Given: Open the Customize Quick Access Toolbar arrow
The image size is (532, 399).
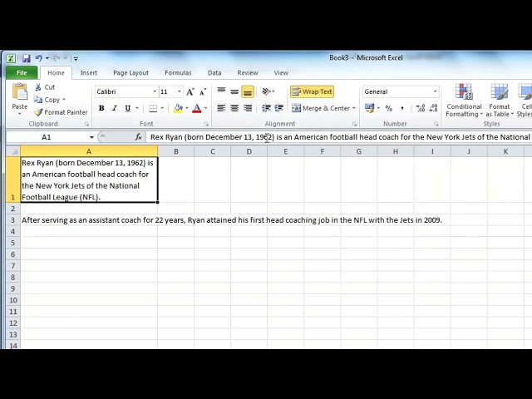Looking at the screenshot, I should [x=76, y=59].
